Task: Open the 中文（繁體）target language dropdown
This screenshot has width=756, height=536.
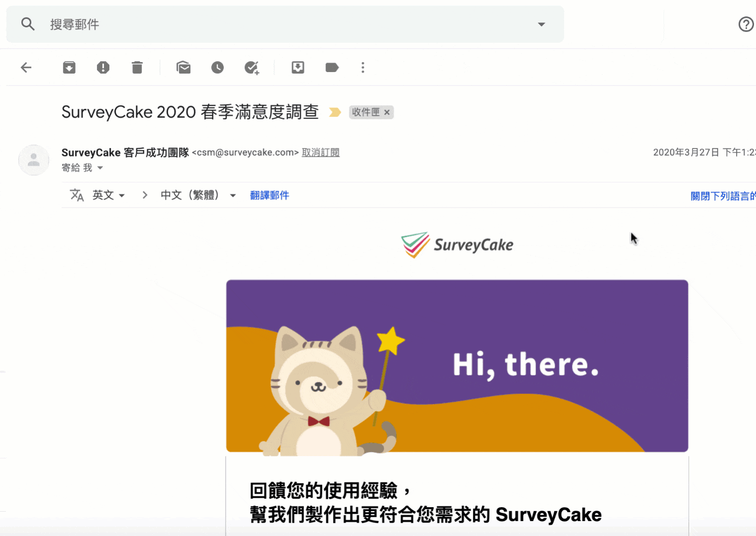Action: pos(198,195)
